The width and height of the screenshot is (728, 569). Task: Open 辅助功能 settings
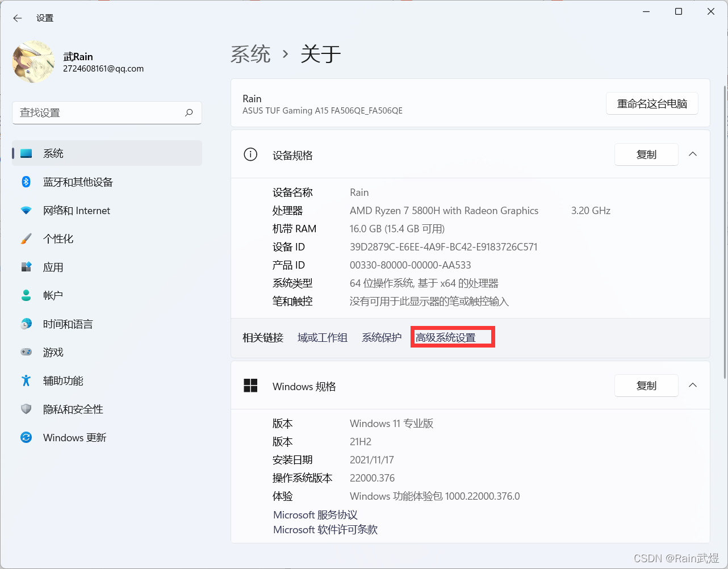click(107, 380)
